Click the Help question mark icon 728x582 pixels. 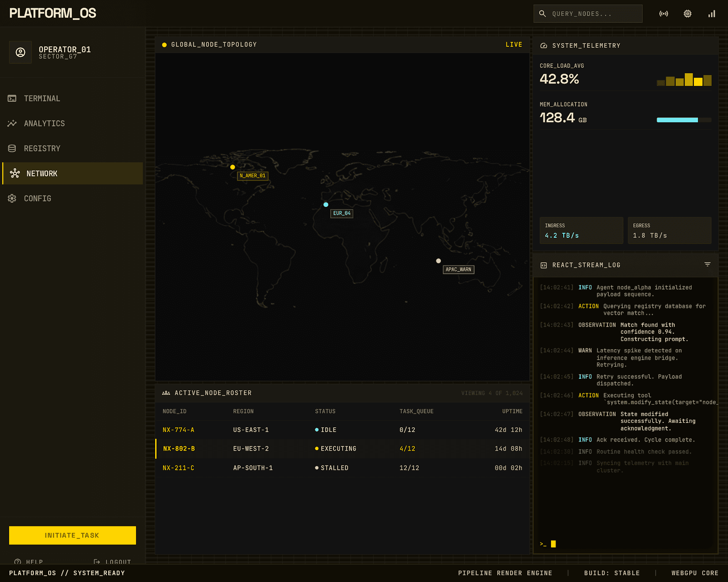pyautogui.click(x=18, y=562)
